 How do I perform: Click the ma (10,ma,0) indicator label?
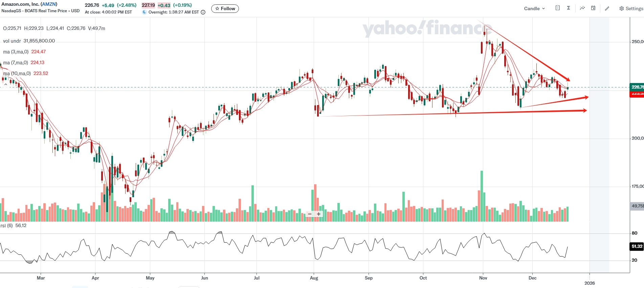pos(17,74)
